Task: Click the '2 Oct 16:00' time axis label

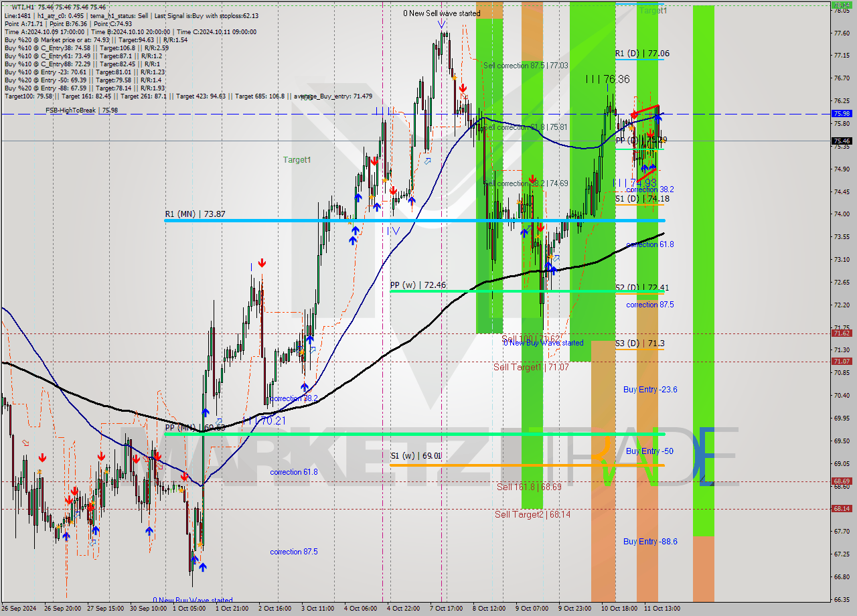Action: pos(275,609)
